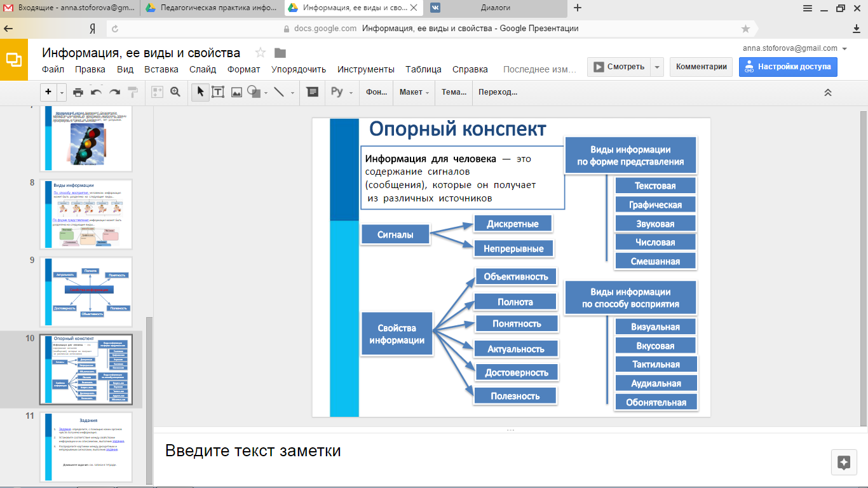Open the Инструменты menu
Image resolution: width=868 pixels, height=488 pixels.
(366, 69)
